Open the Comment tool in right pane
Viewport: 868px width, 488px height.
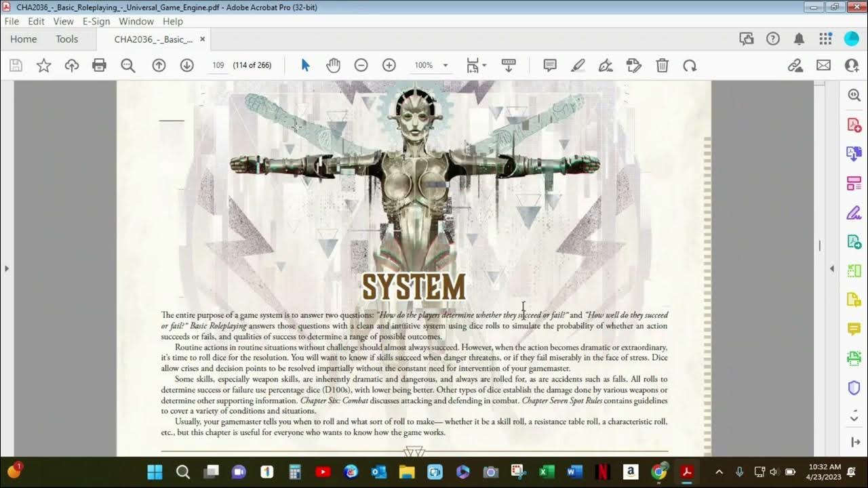click(x=854, y=329)
